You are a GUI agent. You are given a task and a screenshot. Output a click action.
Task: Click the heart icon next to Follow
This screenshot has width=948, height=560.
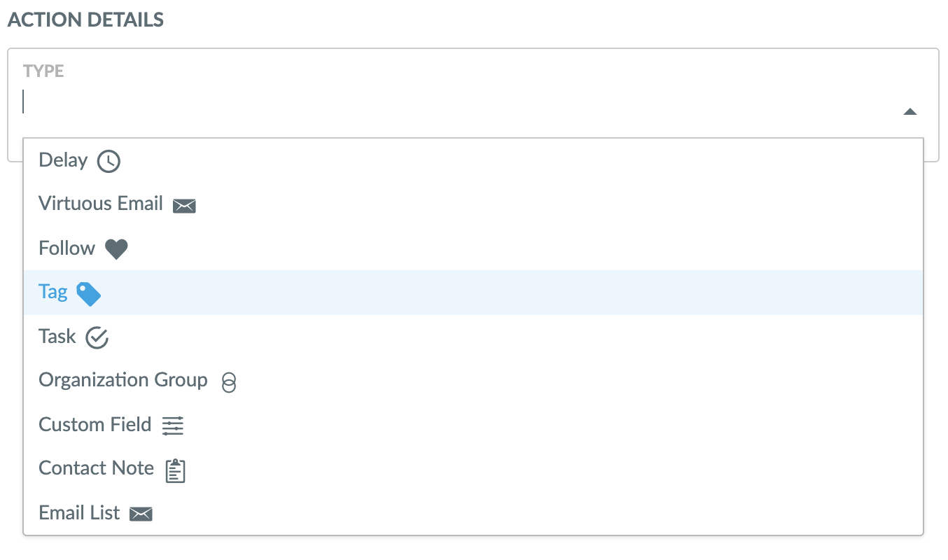116,248
